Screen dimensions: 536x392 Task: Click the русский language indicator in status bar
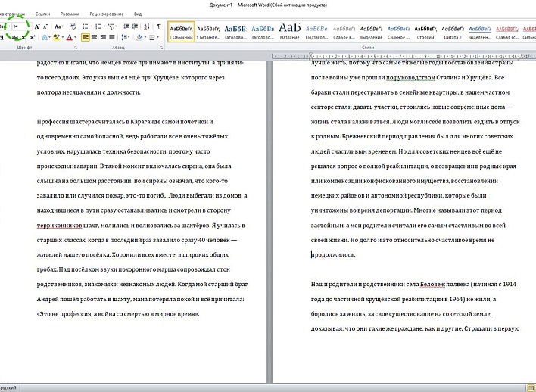8,388
